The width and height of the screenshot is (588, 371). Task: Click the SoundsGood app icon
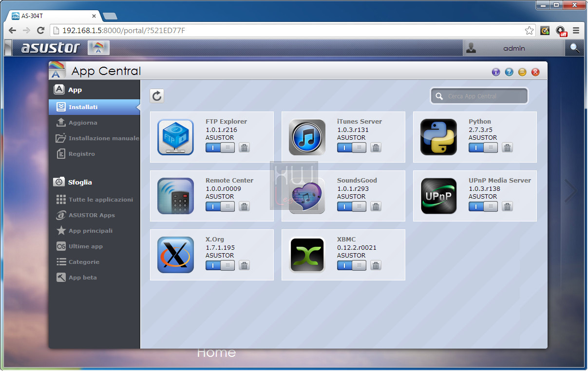(307, 196)
